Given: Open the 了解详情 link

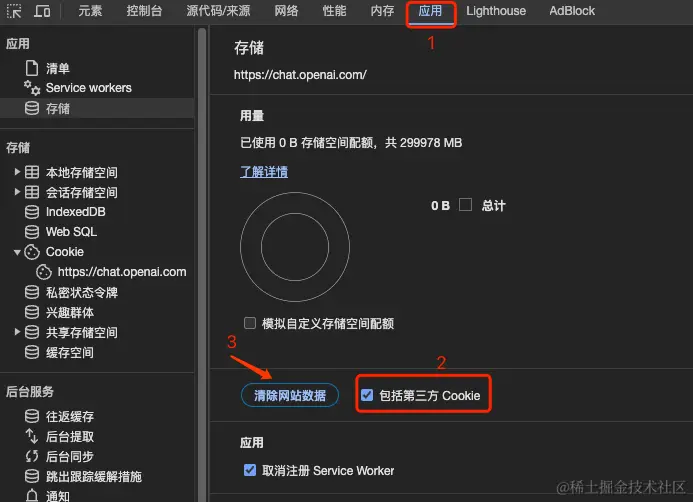Looking at the screenshot, I should coord(264,171).
